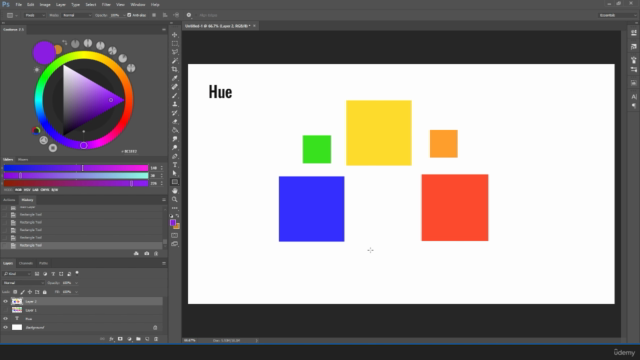Set slider mode to CMYK
The height and width of the screenshot is (360, 640).
[x=45, y=190]
